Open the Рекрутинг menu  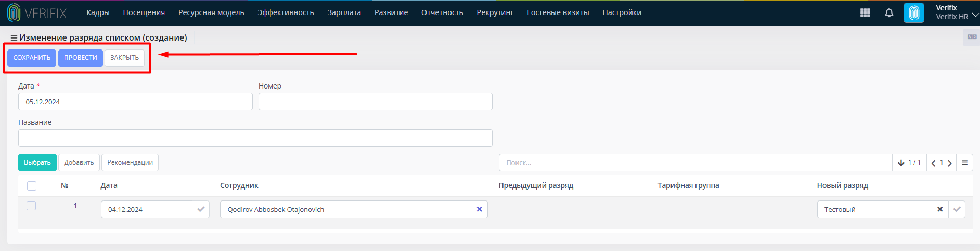(x=495, y=12)
